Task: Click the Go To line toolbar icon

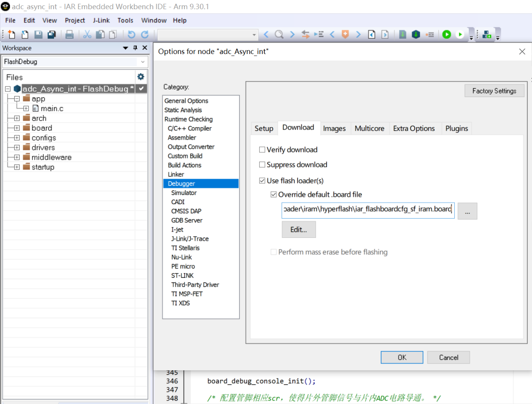Action: 319,34
